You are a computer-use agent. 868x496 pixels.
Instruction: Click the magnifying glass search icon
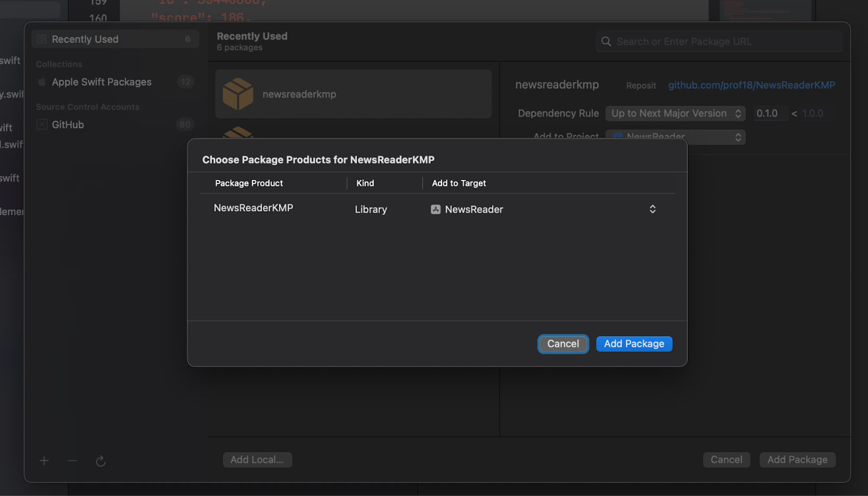click(x=606, y=42)
